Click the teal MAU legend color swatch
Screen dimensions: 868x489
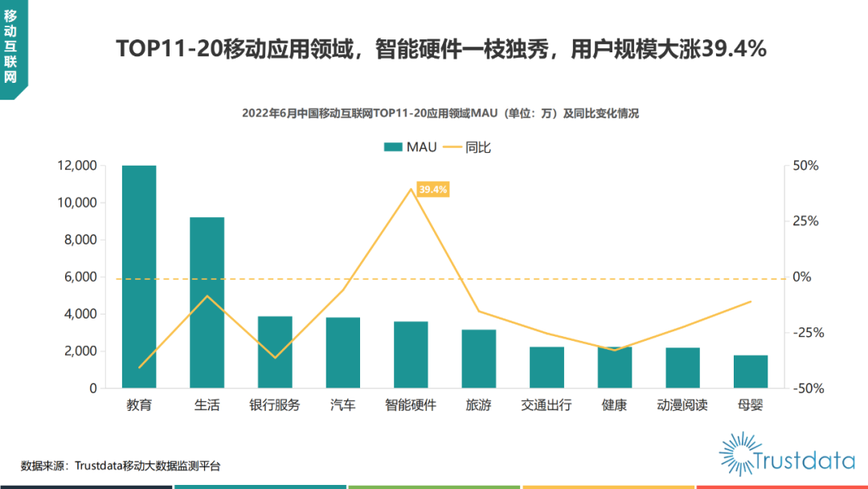coord(392,146)
